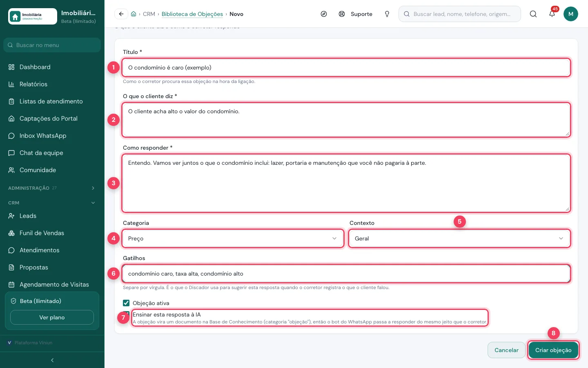Click the Como responder textarea
This screenshot has height=368, width=588.
[x=346, y=183]
